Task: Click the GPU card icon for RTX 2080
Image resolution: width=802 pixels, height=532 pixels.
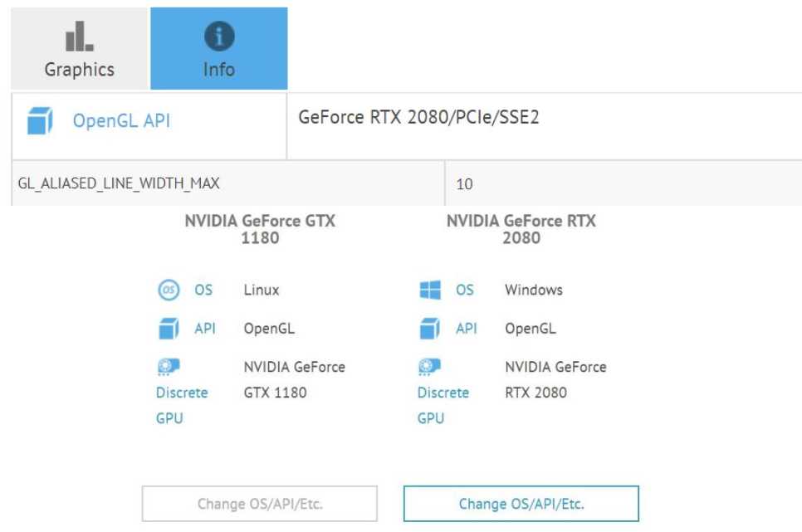Action: [430, 367]
